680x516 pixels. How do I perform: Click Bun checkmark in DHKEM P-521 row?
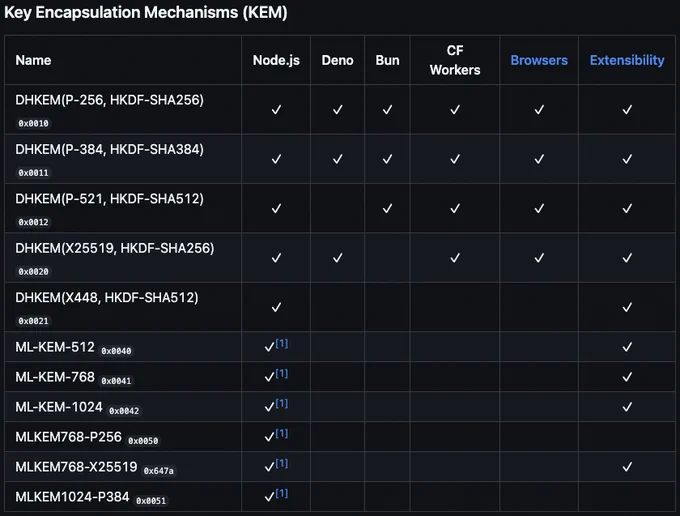pos(387,209)
